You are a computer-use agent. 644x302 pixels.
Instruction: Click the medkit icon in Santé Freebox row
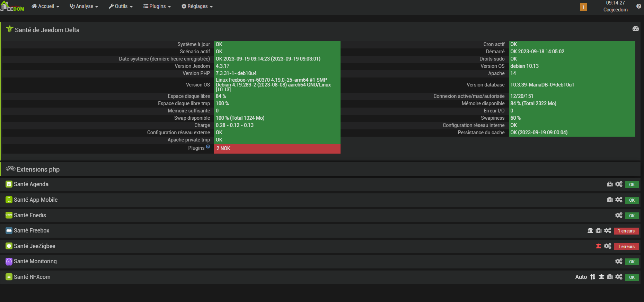pyautogui.click(x=599, y=231)
